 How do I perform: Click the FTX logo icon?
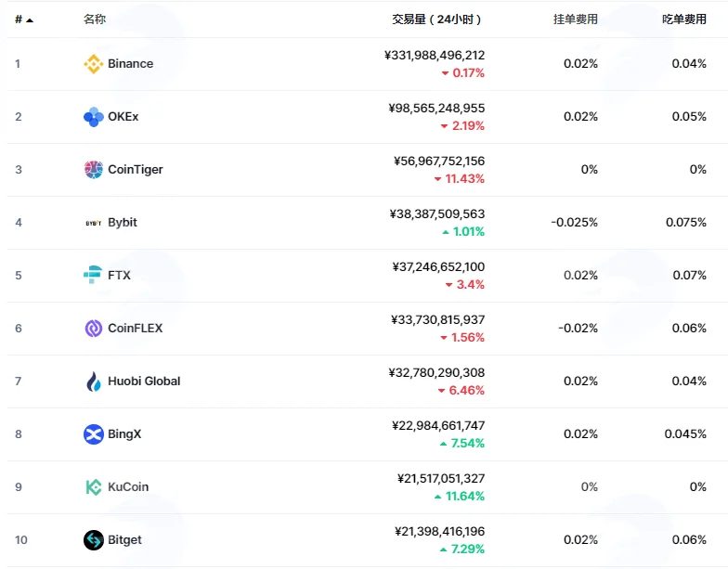coord(93,275)
